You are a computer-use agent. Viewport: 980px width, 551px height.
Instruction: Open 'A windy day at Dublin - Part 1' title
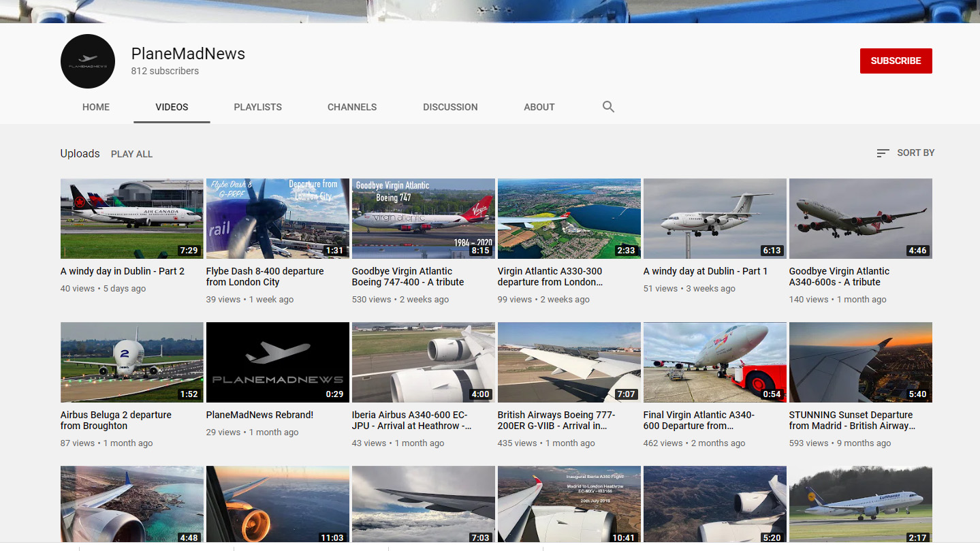point(706,271)
